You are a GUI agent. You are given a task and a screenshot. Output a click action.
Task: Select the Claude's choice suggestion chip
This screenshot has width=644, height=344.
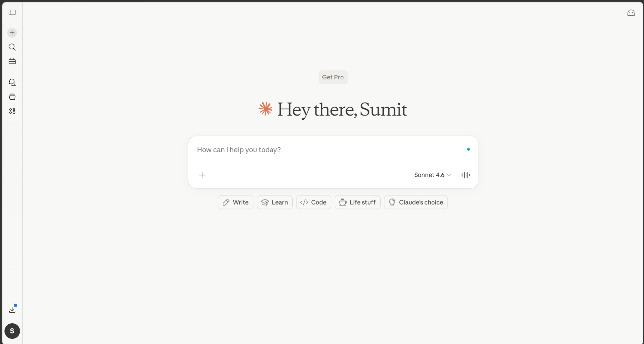(416, 202)
